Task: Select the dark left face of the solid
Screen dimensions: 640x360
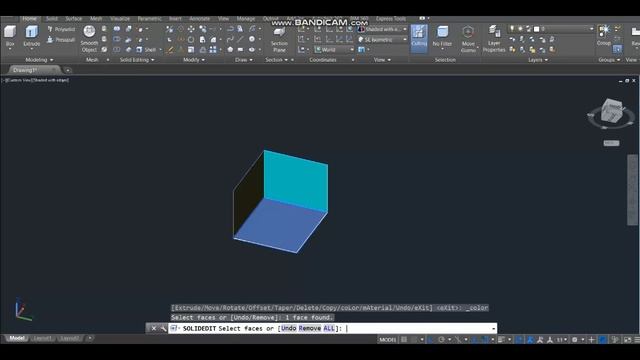Action: click(x=248, y=195)
